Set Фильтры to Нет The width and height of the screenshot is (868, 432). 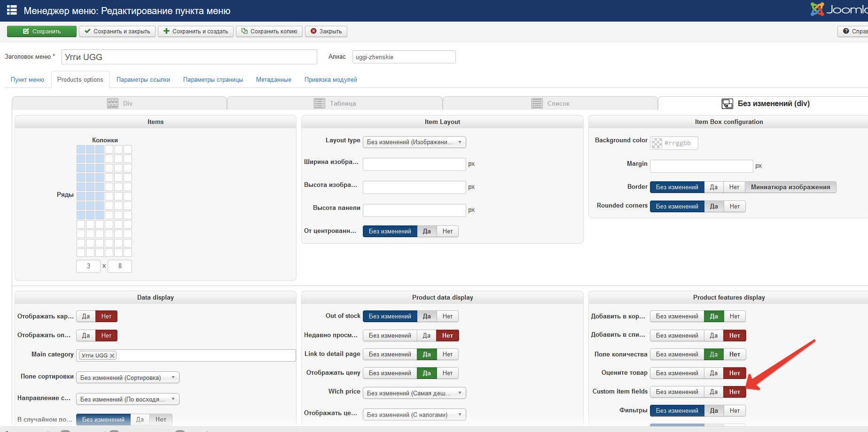point(735,411)
